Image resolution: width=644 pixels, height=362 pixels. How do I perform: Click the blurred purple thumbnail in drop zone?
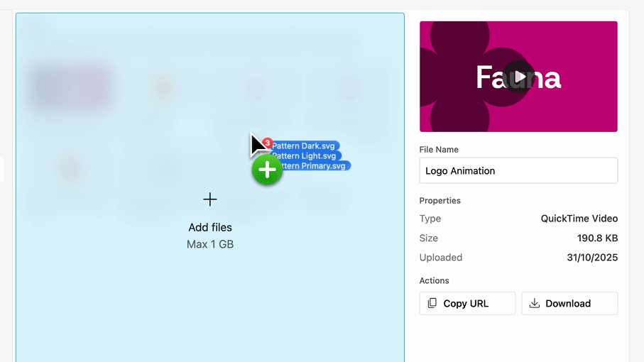tap(71, 89)
